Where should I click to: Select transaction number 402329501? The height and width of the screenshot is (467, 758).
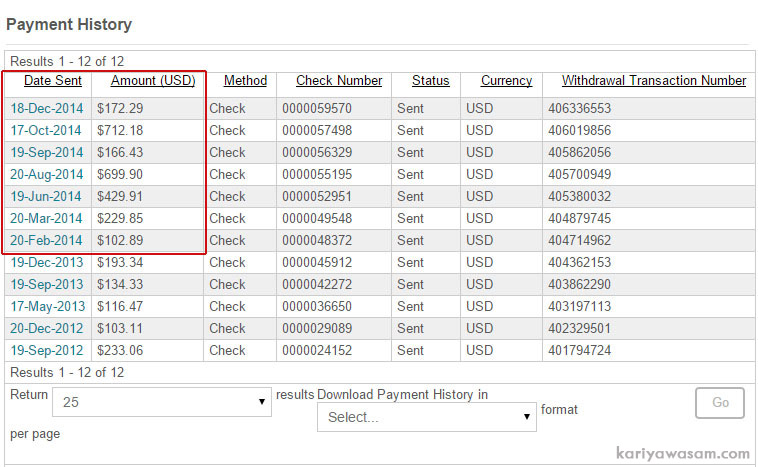pos(580,328)
